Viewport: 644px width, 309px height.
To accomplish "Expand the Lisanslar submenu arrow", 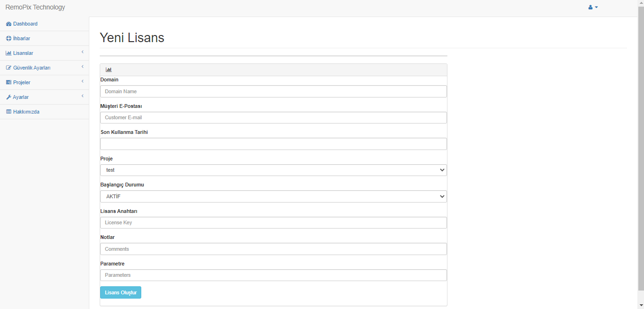I will click(x=82, y=52).
